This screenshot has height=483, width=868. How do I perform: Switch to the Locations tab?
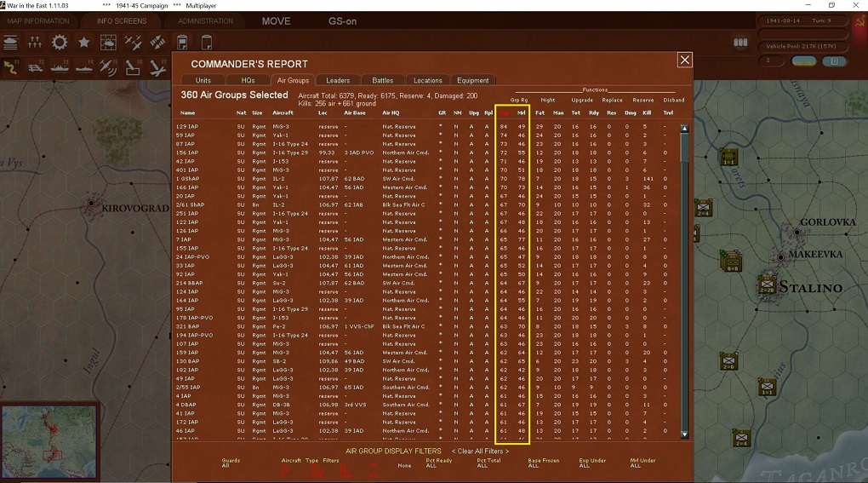(428, 80)
